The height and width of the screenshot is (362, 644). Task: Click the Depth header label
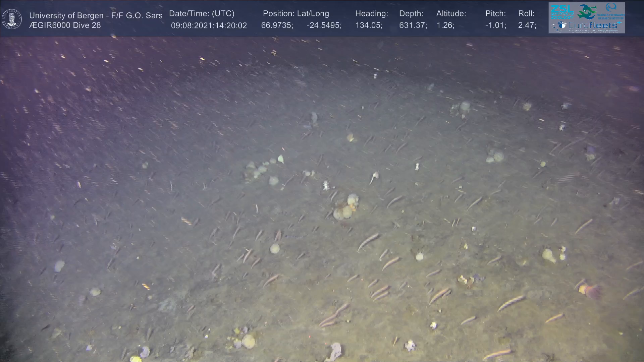(x=411, y=13)
